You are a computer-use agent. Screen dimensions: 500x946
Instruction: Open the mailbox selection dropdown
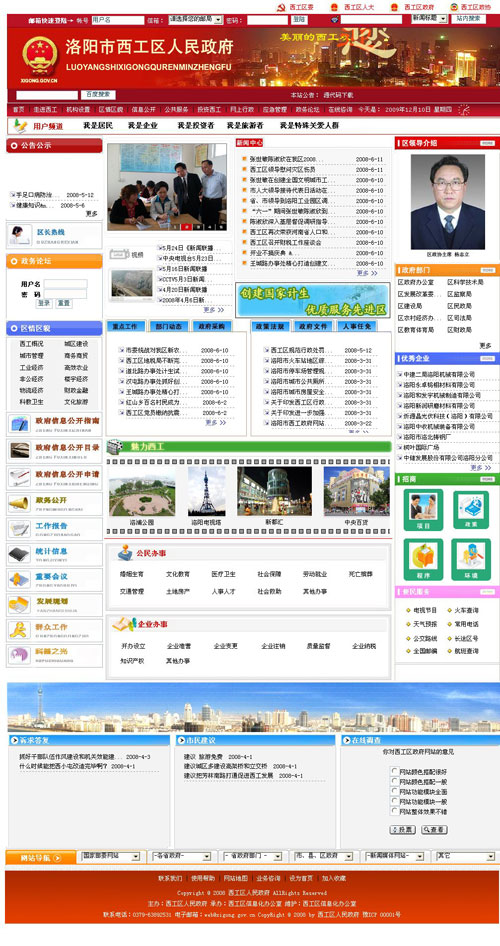point(195,19)
